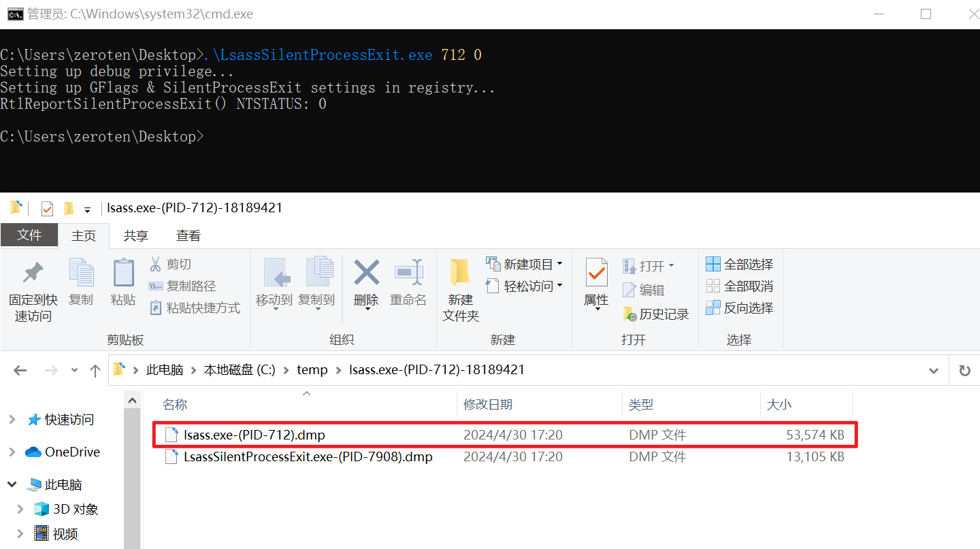The image size is (980, 549).
Task: Select 视频 in the navigation pane
Action: (65, 534)
